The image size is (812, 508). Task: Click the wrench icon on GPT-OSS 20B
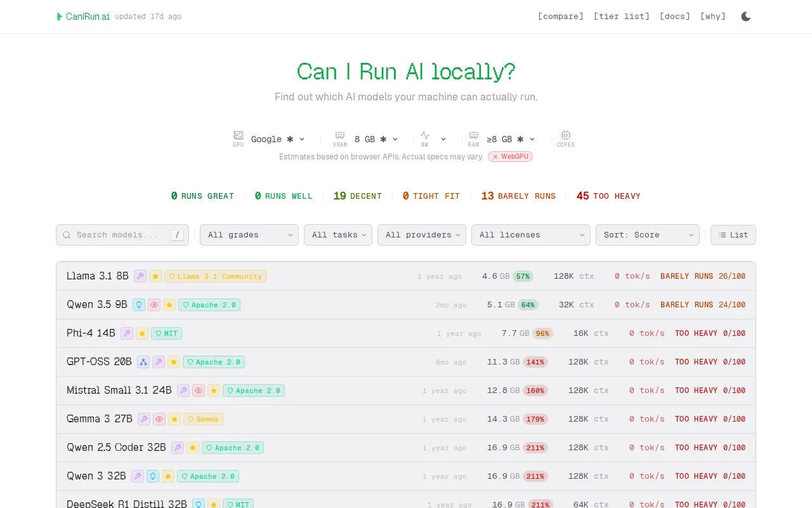pos(159,362)
